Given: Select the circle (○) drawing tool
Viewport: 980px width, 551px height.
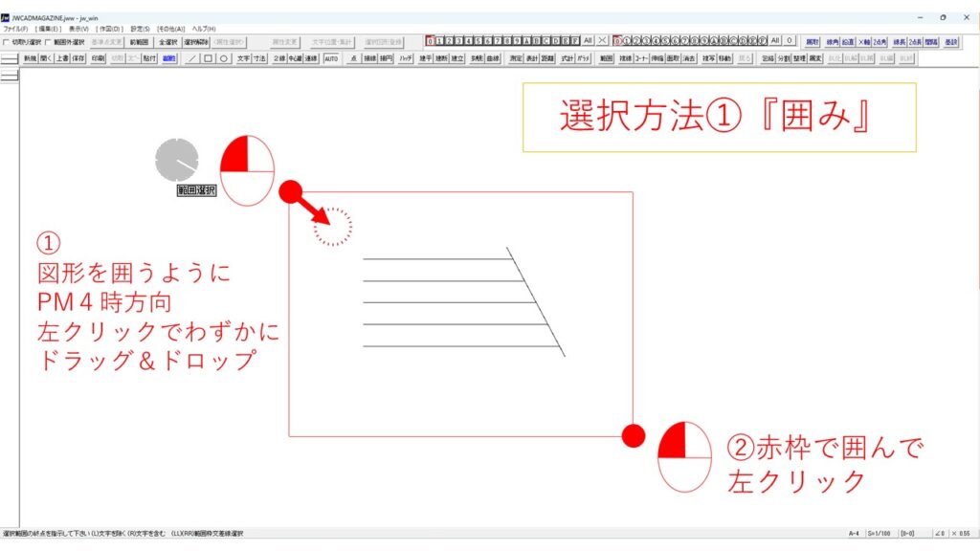Looking at the screenshot, I should [223, 58].
